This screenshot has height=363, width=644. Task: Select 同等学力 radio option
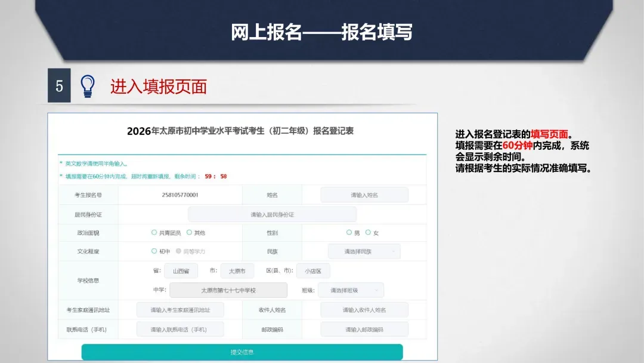point(179,251)
